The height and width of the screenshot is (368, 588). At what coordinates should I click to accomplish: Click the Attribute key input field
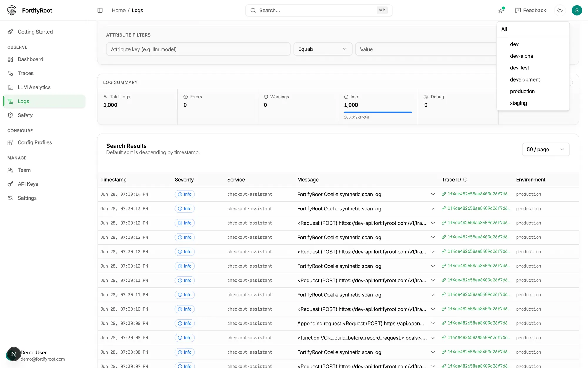(198, 49)
